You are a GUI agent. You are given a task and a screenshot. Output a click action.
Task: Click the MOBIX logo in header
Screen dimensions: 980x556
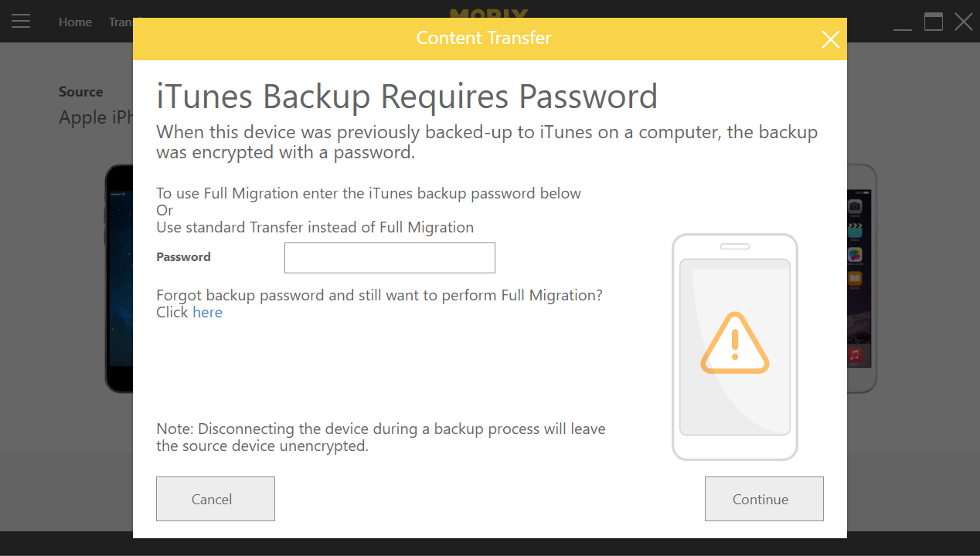click(489, 13)
